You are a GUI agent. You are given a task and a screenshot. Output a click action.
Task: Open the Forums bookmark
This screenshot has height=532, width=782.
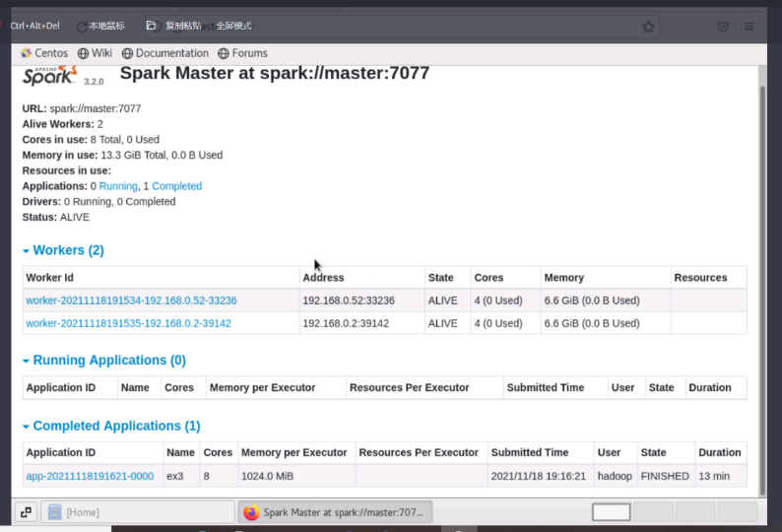coord(243,53)
